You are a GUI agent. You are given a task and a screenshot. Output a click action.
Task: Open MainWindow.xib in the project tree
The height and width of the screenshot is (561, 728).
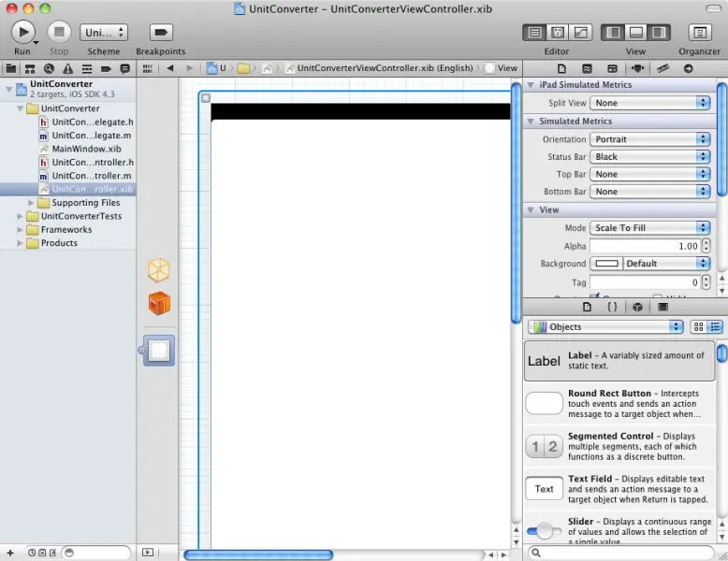coord(86,149)
